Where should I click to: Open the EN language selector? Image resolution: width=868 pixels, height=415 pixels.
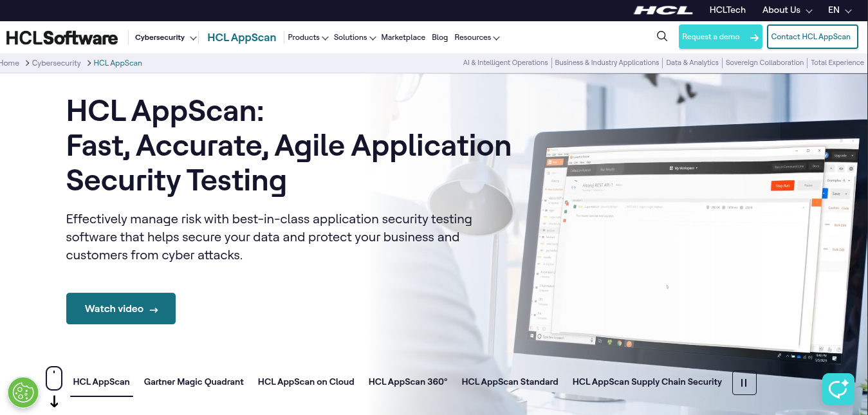[840, 10]
